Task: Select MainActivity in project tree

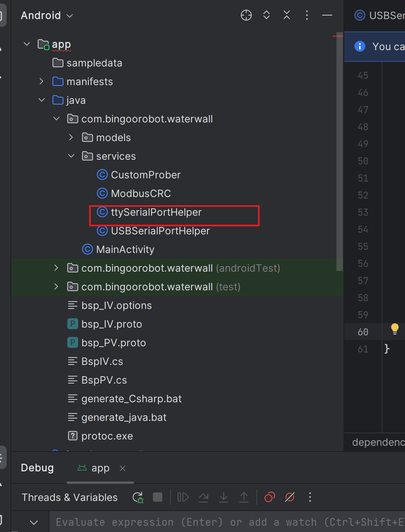Action: [125, 249]
